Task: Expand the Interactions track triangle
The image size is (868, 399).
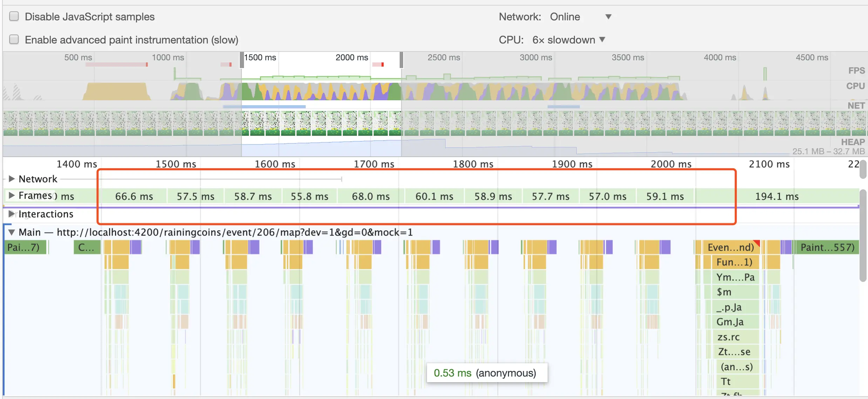Action: point(11,214)
